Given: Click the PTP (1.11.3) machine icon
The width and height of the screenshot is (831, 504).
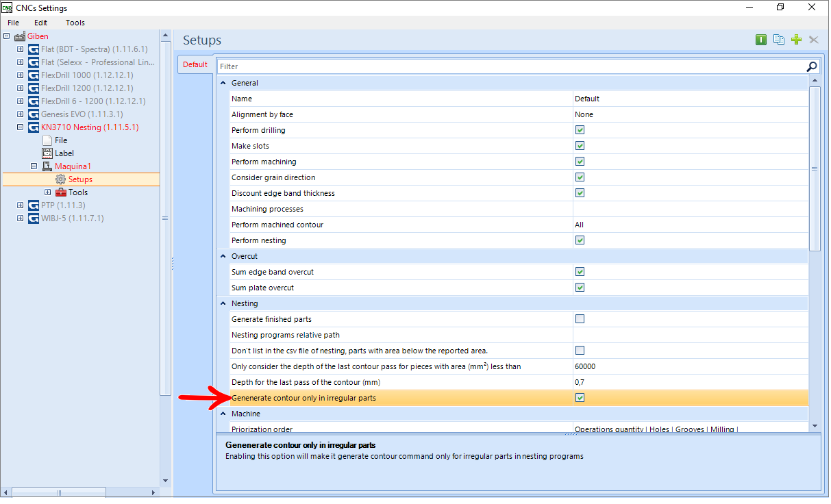Looking at the screenshot, I should [34, 205].
